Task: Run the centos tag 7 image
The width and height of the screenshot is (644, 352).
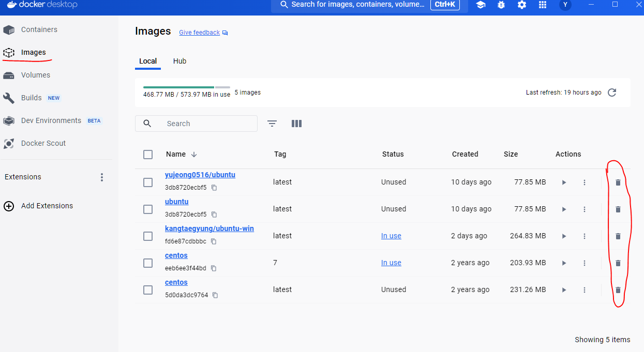Action: [564, 263]
